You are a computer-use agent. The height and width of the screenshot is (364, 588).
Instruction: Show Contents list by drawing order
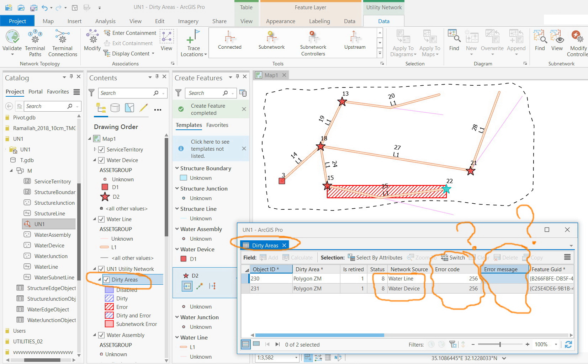101,108
